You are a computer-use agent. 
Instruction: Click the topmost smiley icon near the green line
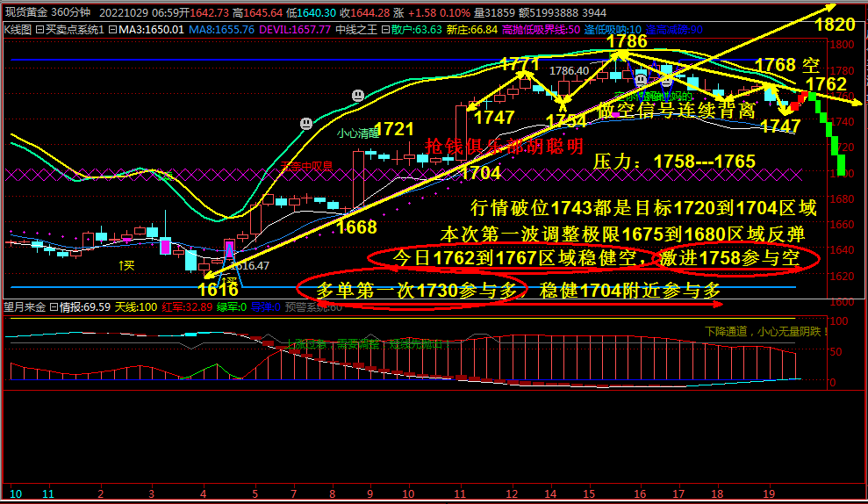tap(358, 95)
